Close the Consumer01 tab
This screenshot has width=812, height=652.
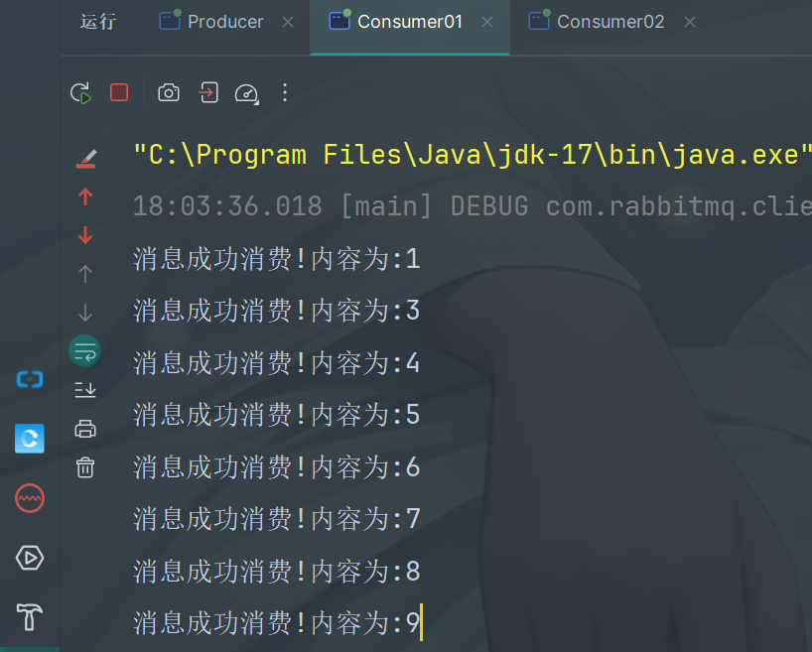pyautogui.click(x=487, y=22)
